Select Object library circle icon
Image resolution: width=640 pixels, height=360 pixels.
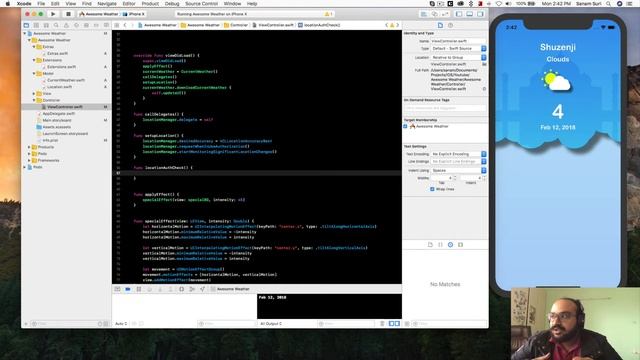450,244
